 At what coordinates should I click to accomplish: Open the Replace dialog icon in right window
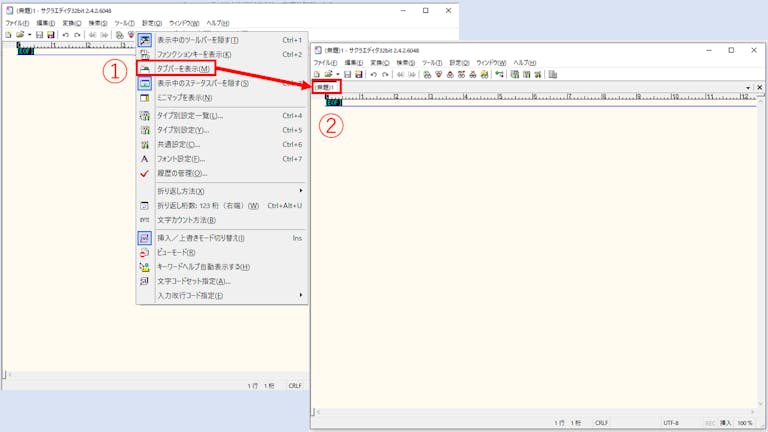(461, 74)
